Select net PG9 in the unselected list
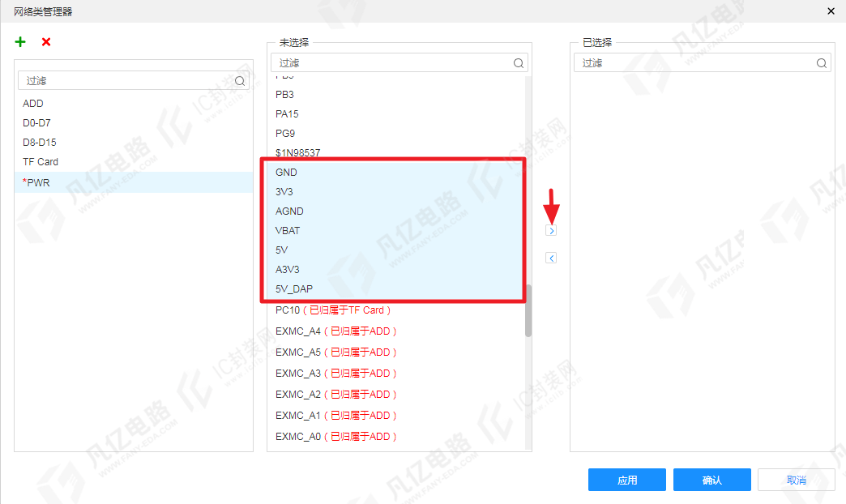 click(396, 134)
